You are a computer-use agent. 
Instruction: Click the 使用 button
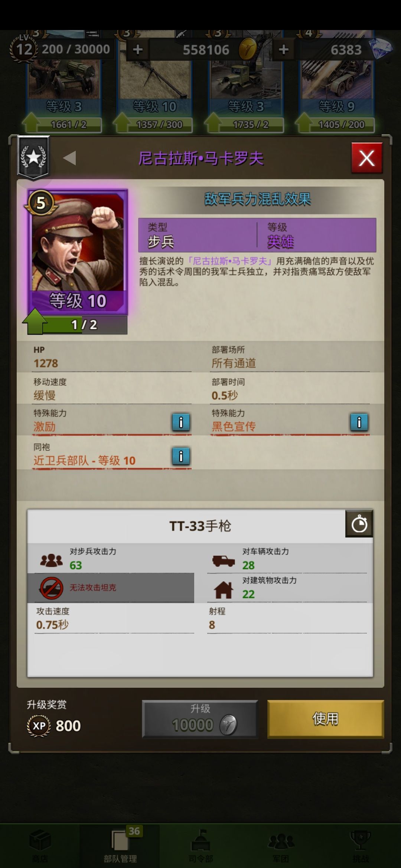tap(326, 719)
